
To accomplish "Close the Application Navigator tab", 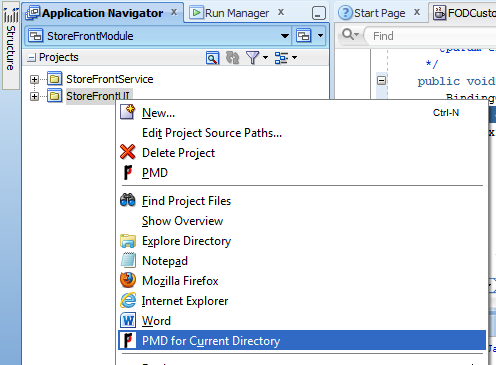I will pos(174,12).
